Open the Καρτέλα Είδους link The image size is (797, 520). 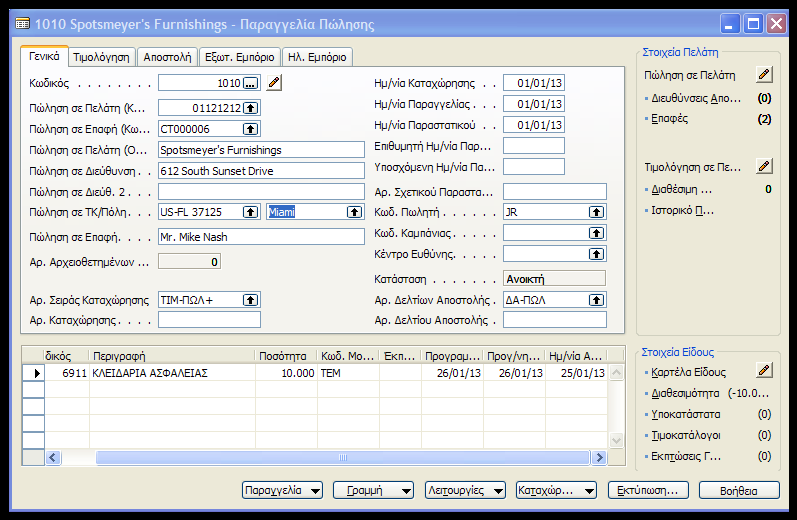pos(689,373)
